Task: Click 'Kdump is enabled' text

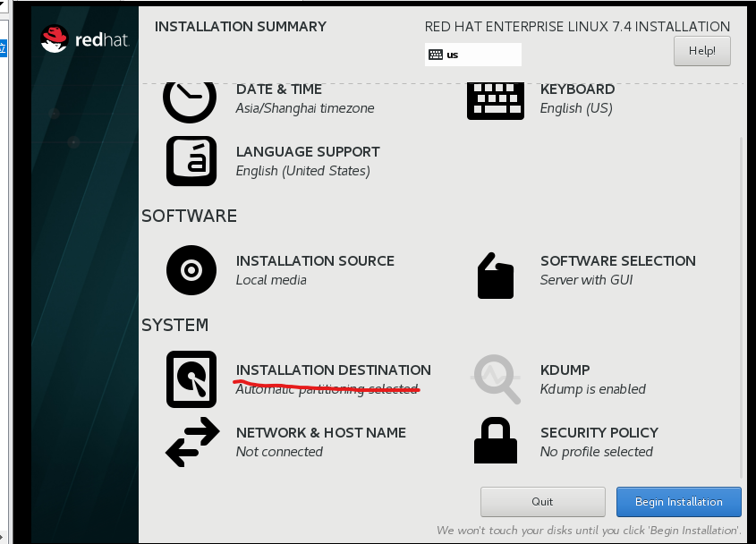Action: 592,388
